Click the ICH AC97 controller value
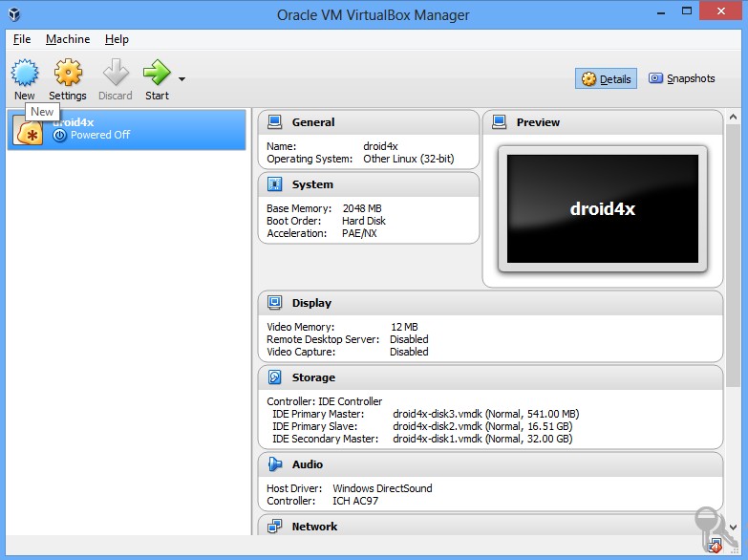 click(x=355, y=501)
